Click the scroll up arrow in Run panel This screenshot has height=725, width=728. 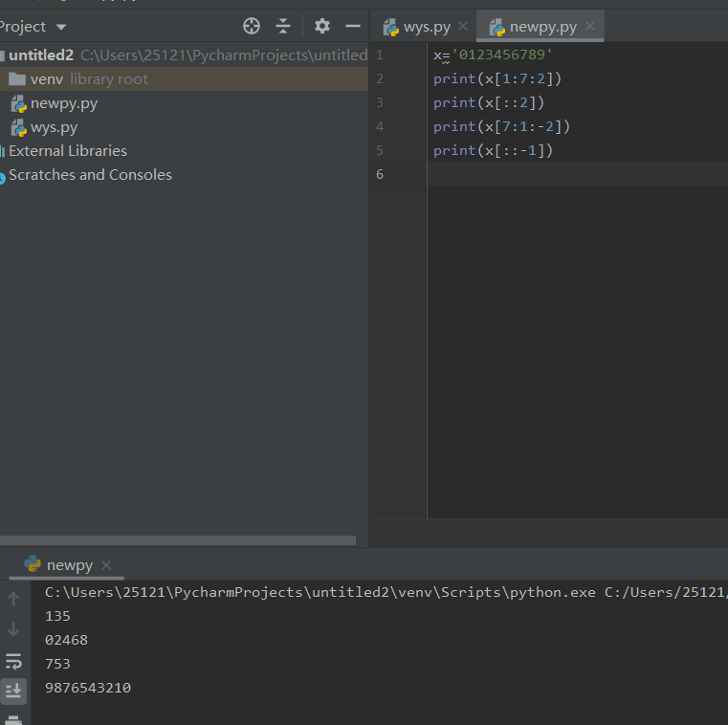click(x=13, y=600)
